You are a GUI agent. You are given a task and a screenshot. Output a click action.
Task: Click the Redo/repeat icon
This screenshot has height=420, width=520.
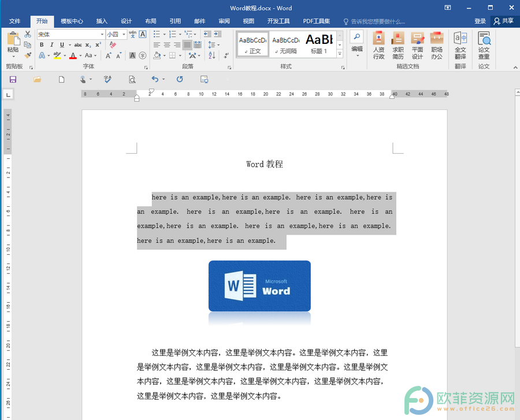pyautogui.click(x=180, y=79)
